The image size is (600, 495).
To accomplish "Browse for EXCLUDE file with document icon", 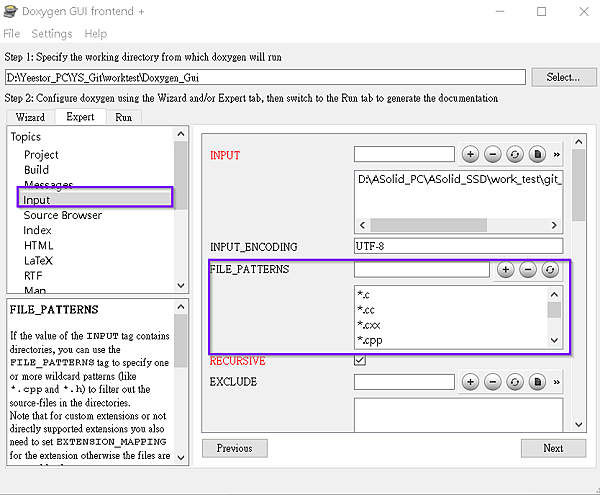I will pos(537,382).
